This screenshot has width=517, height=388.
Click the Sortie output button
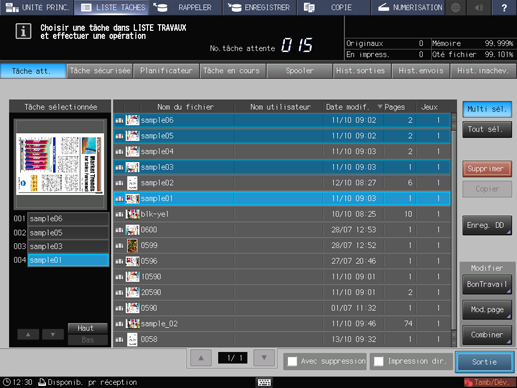[485, 362]
